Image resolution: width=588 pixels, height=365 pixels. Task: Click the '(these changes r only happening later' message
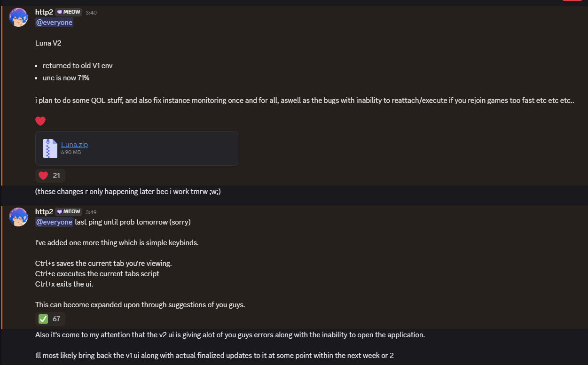click(x=128, y=192)
